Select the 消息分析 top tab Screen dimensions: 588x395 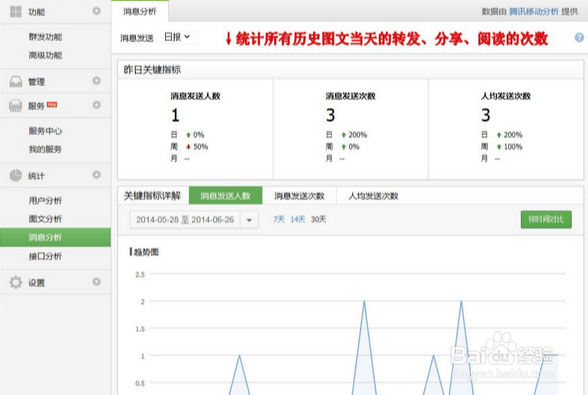[x=140, y=12]
